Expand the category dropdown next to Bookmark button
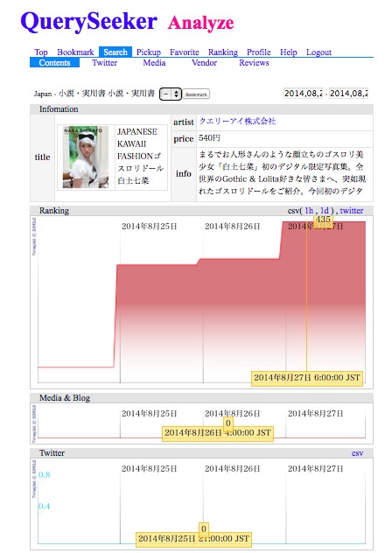 tap(171, 94)
